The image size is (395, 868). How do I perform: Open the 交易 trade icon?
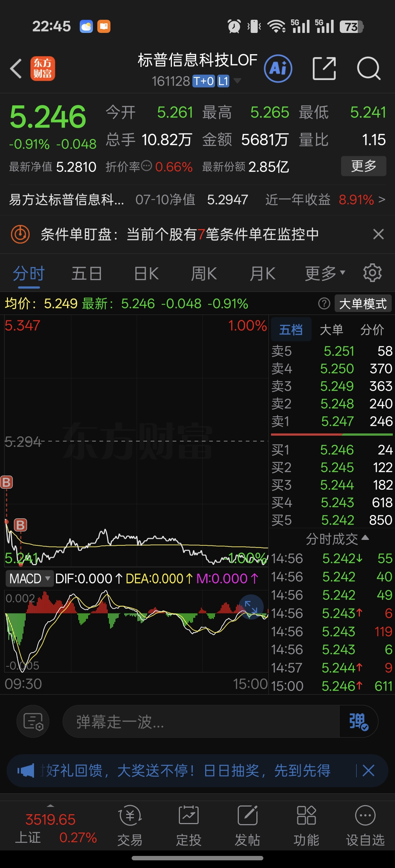tap(130, 826)
